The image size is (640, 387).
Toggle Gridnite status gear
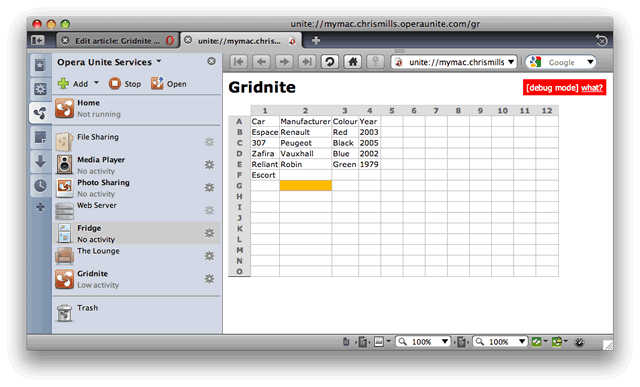coord(209,278)
